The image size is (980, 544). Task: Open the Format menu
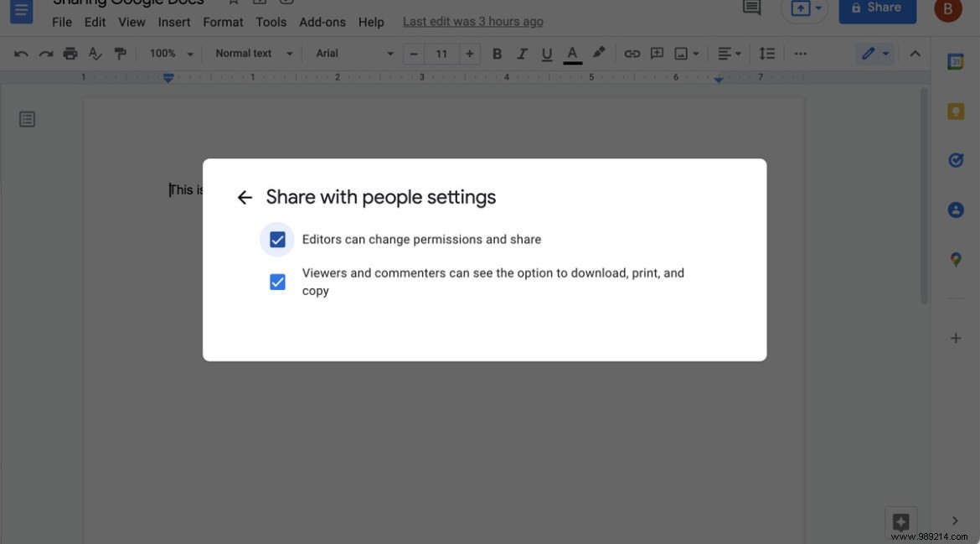(x=223, y=22)
